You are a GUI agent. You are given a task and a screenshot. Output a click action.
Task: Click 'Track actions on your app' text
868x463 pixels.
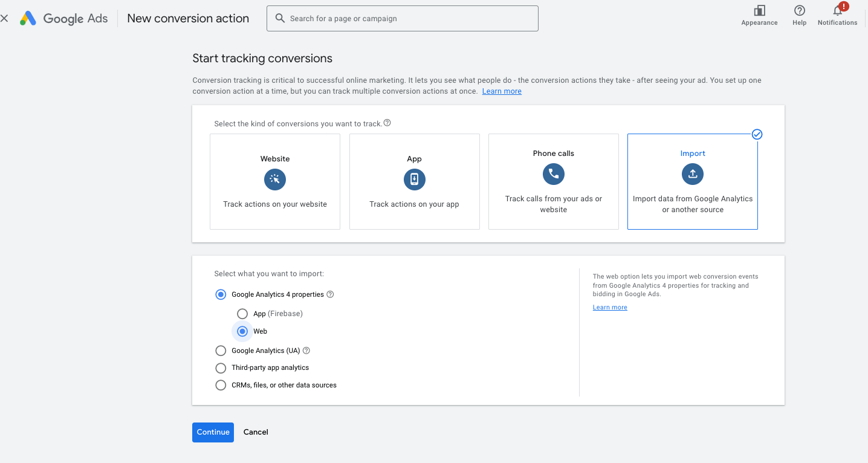click(415, 204)
